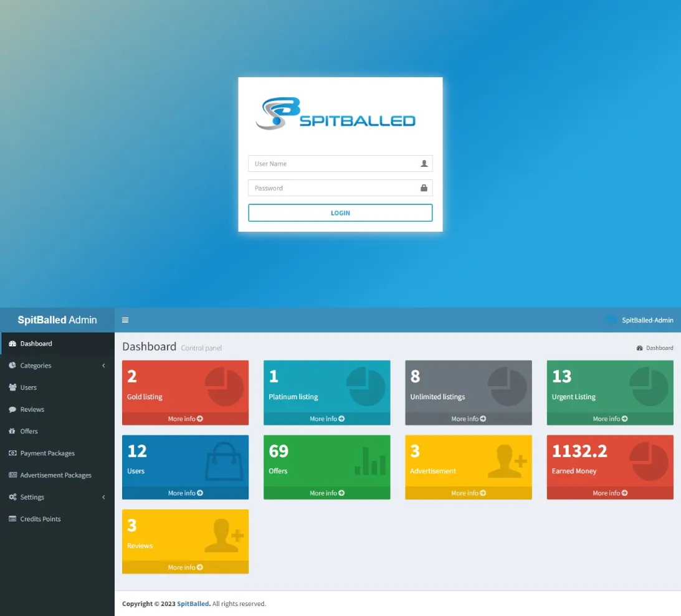
Task: Toggle sidebar with the hamburger menu icon
Action: pos(125,320)
